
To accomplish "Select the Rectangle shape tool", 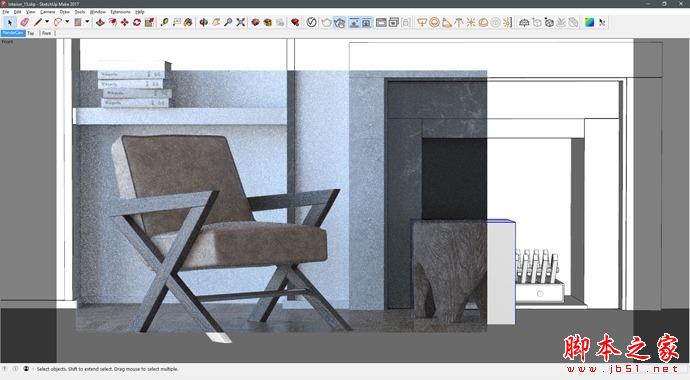I will pos(78,22).
